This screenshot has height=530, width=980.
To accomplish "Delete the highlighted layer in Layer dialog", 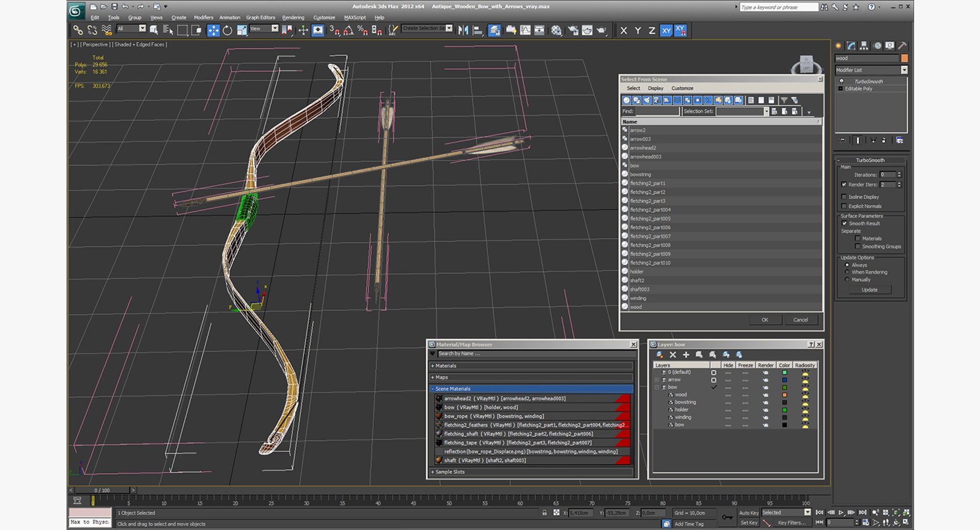I will [x=673, y=355].
